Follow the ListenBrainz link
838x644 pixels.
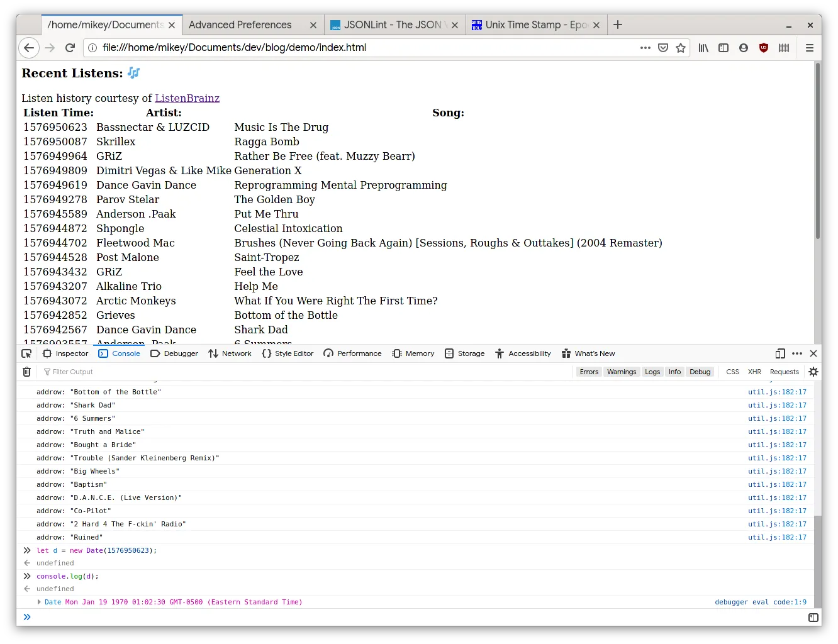pos(187,98)
